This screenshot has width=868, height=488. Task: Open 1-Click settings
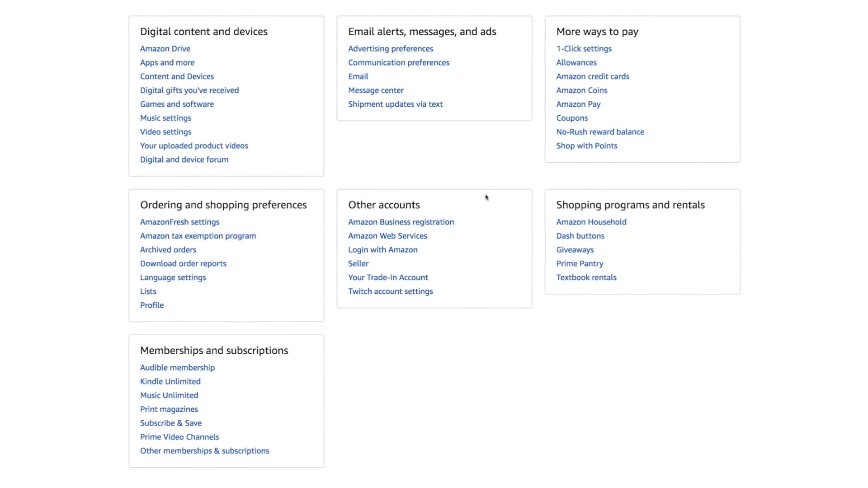(x=584, y=49)
